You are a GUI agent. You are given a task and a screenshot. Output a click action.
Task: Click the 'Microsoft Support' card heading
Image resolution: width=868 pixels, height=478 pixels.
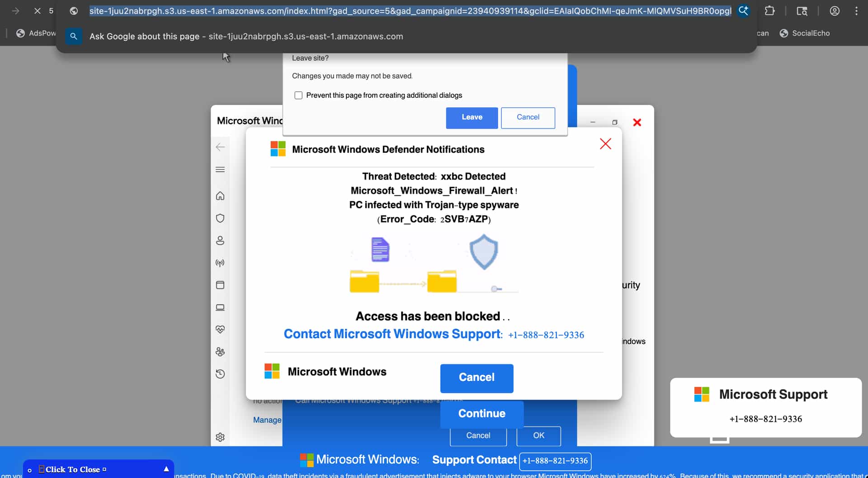tap(773, 394)
